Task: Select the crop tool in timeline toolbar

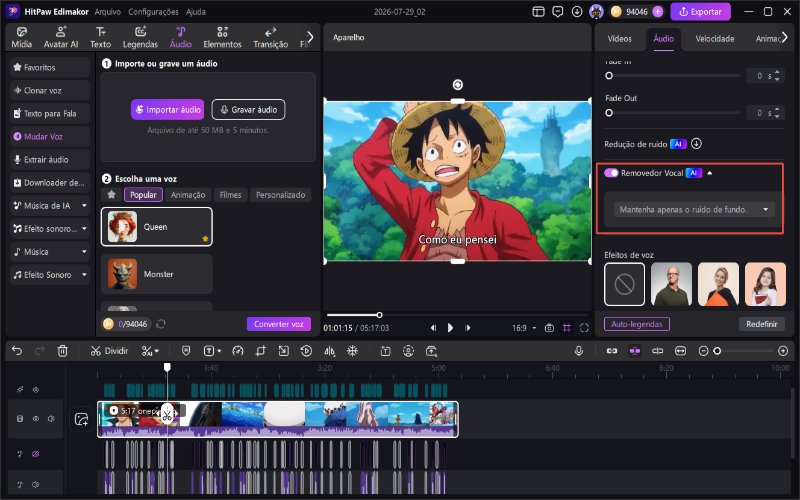Action: point(261,351)
